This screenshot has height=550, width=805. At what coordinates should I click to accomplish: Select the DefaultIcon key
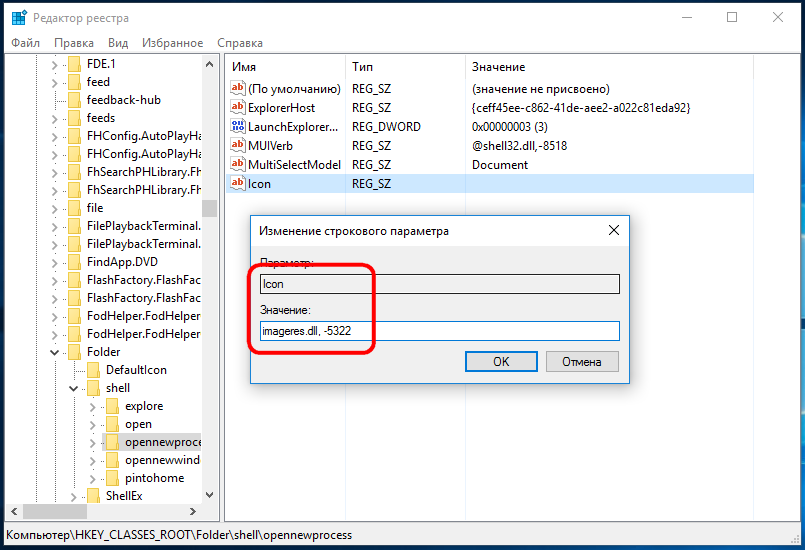136,370
